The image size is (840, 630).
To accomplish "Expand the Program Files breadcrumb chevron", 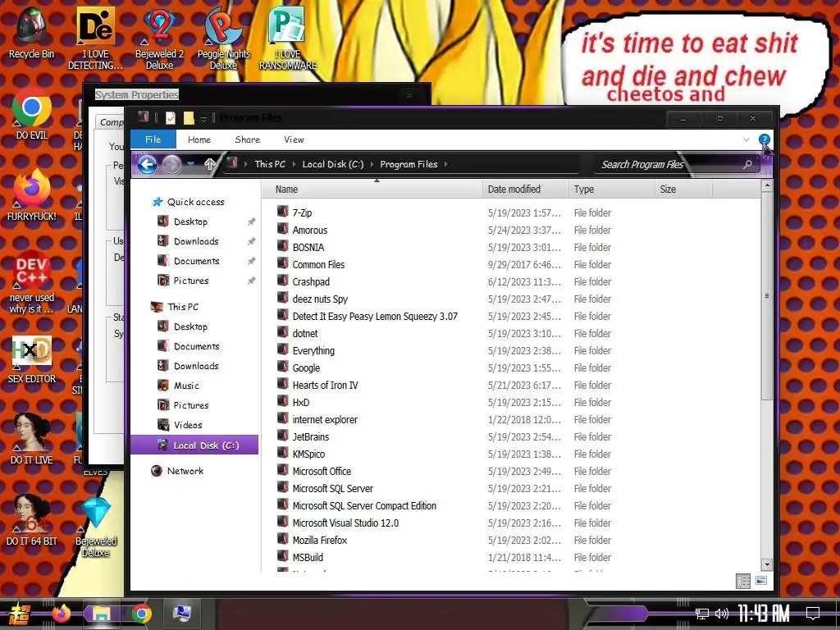I will pyautogui.click(x=445, y=164).
